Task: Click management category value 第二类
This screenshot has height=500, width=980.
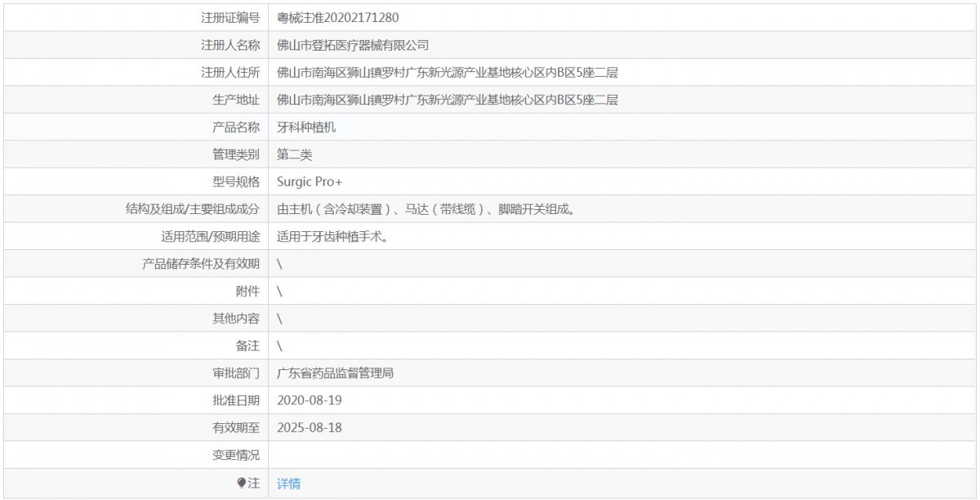Action: click(x=295, y=154)
